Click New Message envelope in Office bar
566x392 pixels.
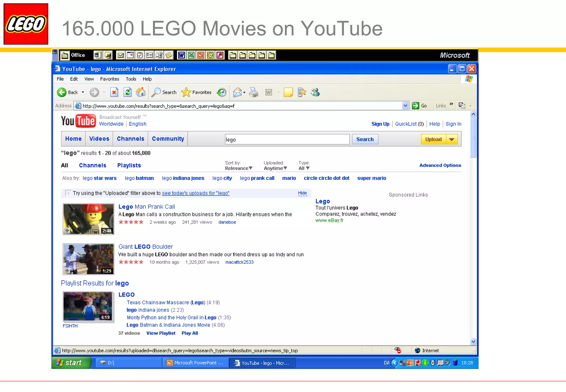(x=120, y=55)
